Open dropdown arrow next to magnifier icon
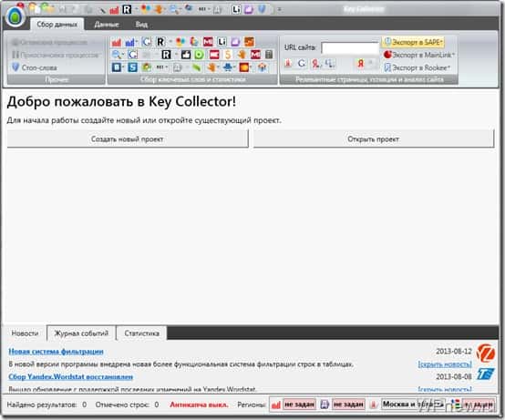 123,55
